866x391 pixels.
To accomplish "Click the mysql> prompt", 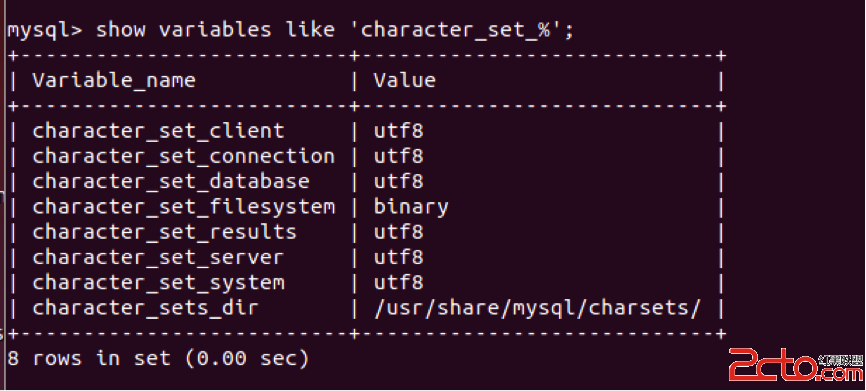I will click(44, 31).
